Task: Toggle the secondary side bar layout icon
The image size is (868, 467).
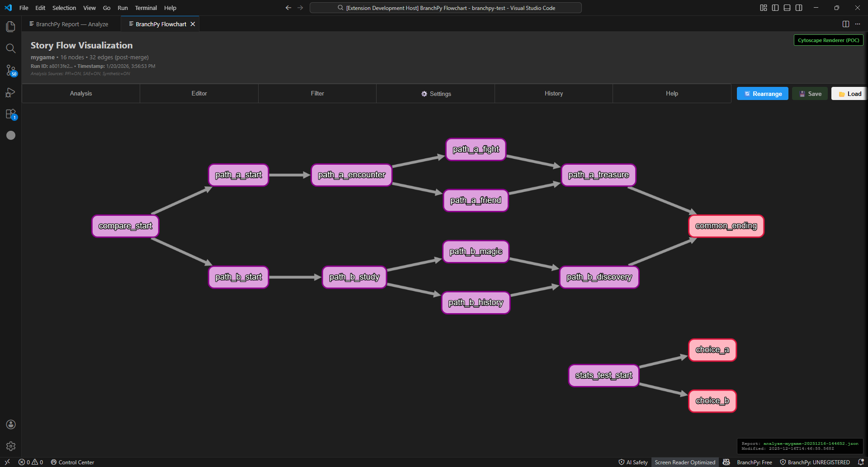Action: [799, 8]
